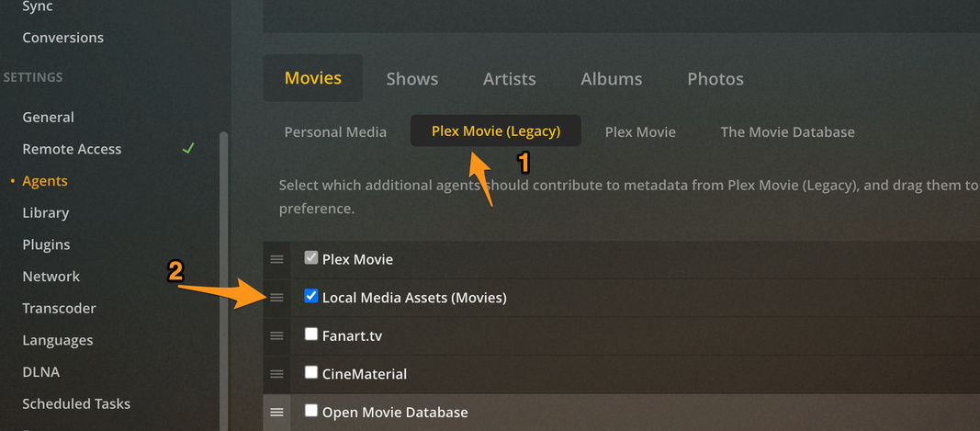The image size is (980, 431).
Task: Click Remote Access green checkmark icon
Action: click(x=188, y=149)
